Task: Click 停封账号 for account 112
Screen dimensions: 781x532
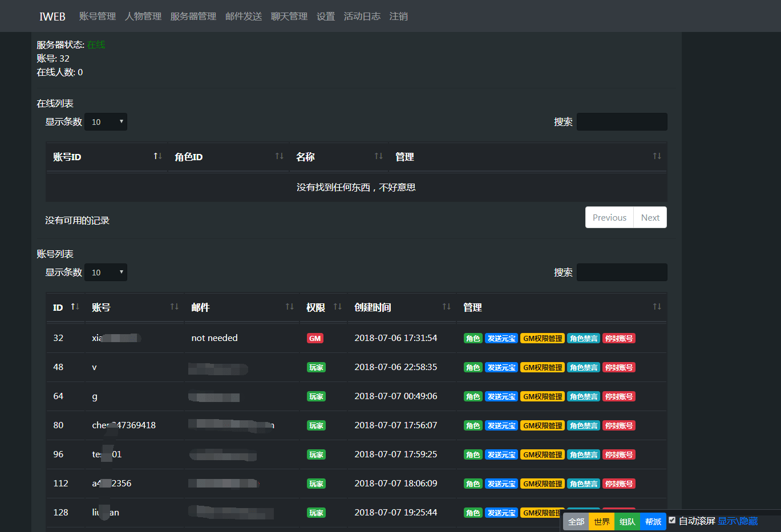Action: point(618,483)
